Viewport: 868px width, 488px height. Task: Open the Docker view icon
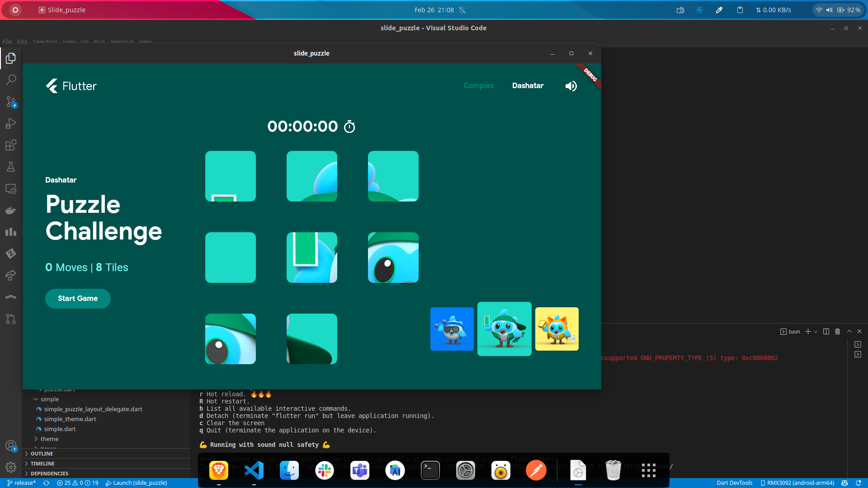11,210
